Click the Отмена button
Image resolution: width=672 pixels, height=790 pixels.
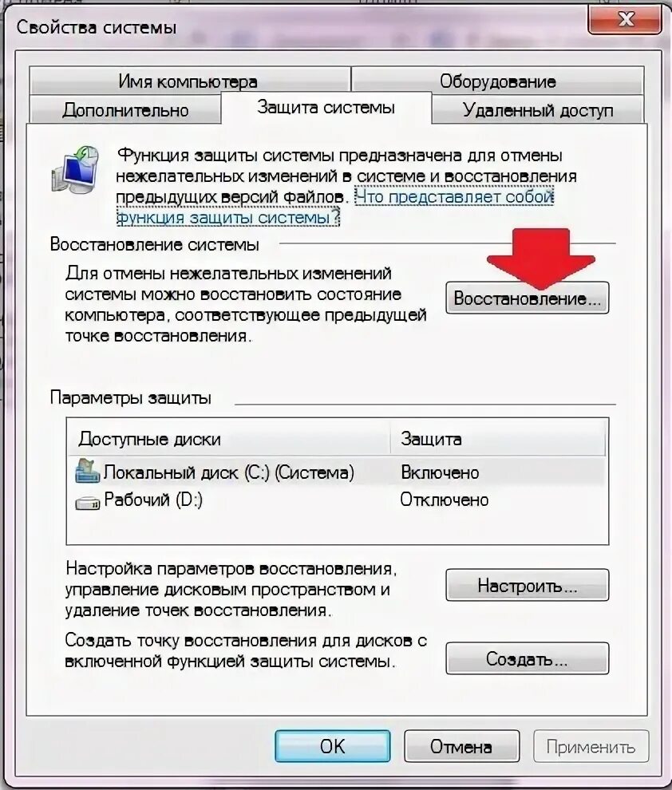tap(461, 746)
